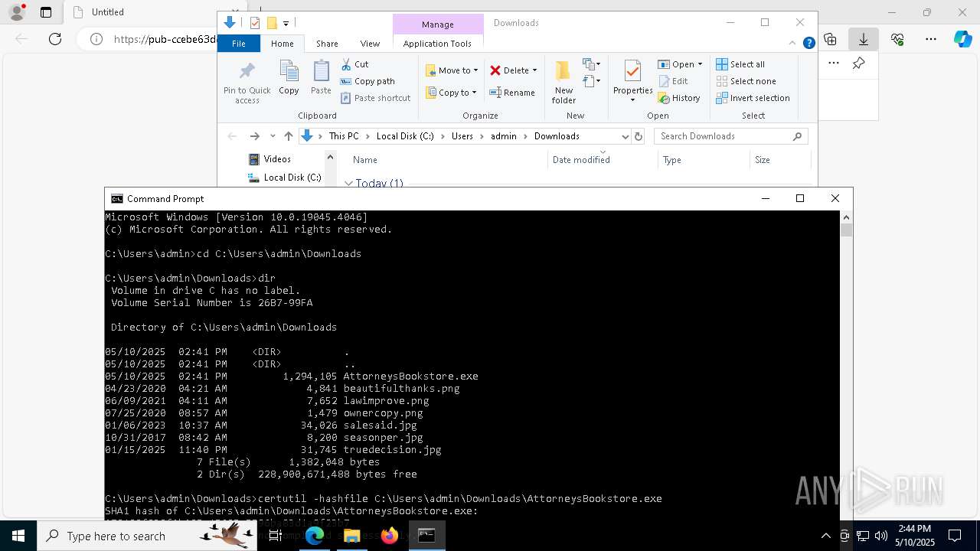Open Microsoft Edge from the taskbar
The image size is (980, 551).
click(x=315, y=536)
